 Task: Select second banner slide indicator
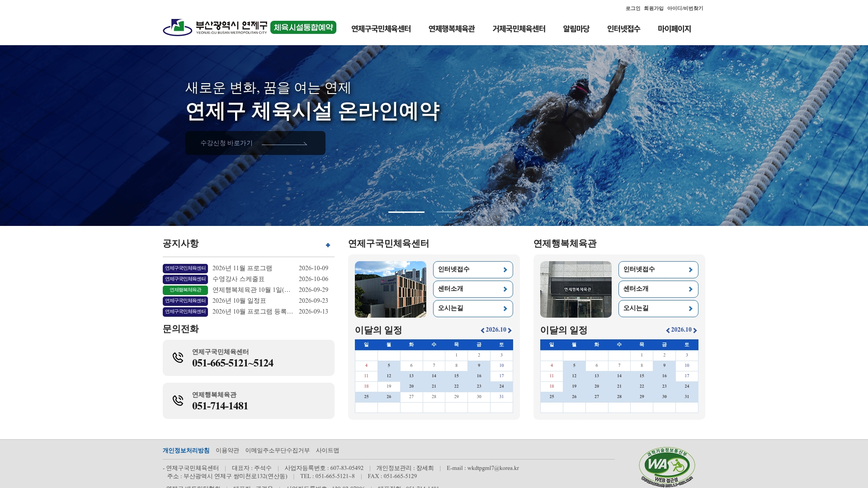[454, 212]
